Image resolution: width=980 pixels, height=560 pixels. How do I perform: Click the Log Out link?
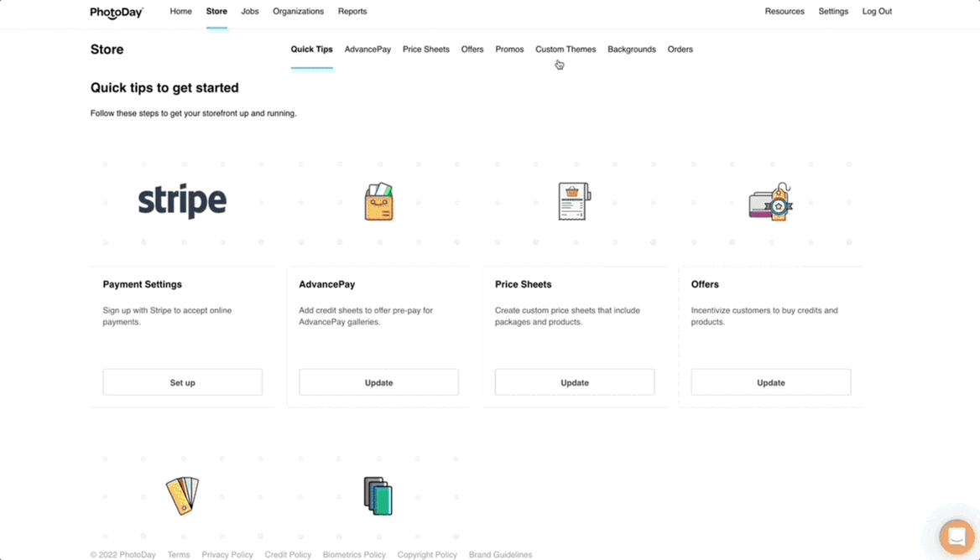point(877,12)
